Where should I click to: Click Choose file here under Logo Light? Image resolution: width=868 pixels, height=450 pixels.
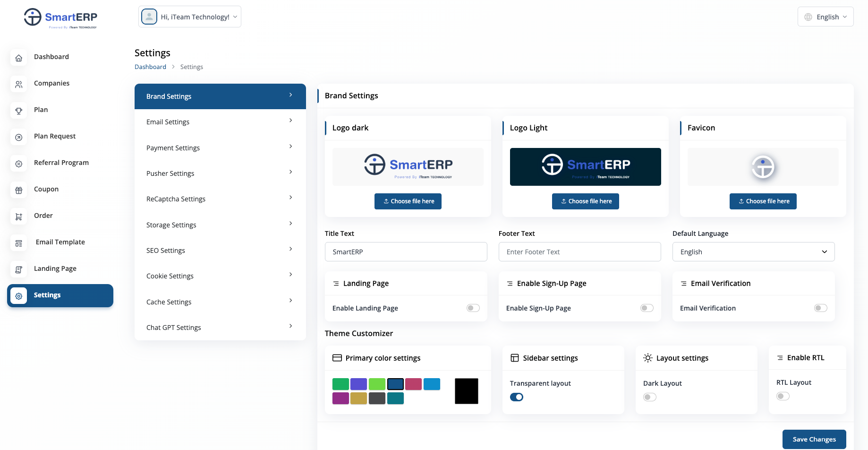click(586, 201)
